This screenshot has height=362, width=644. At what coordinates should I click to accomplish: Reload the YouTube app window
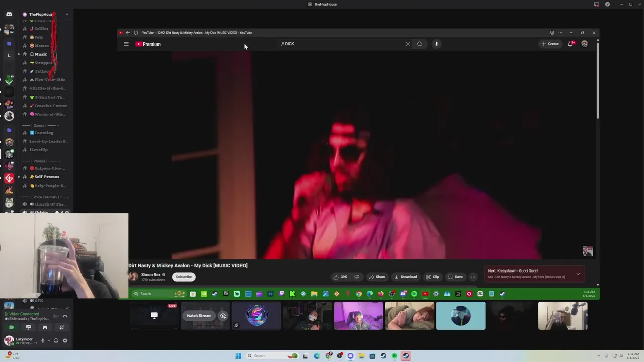136,33
